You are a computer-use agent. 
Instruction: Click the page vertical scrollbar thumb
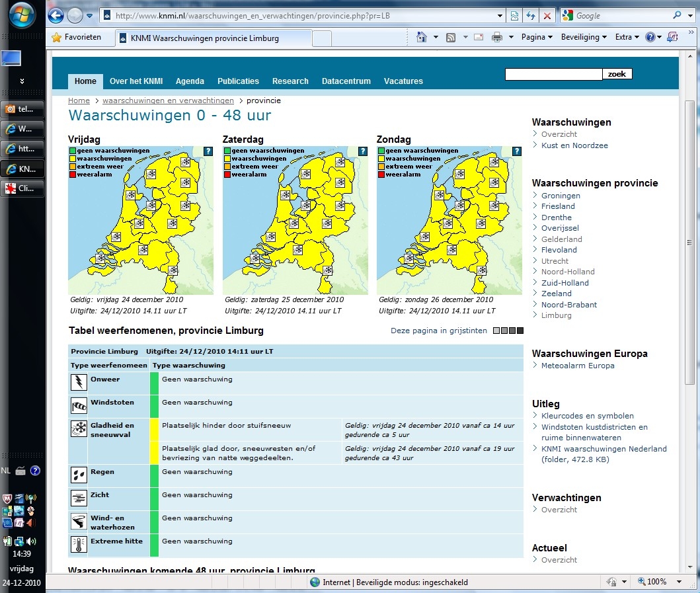pyautogui.click(x=689, y=242)
